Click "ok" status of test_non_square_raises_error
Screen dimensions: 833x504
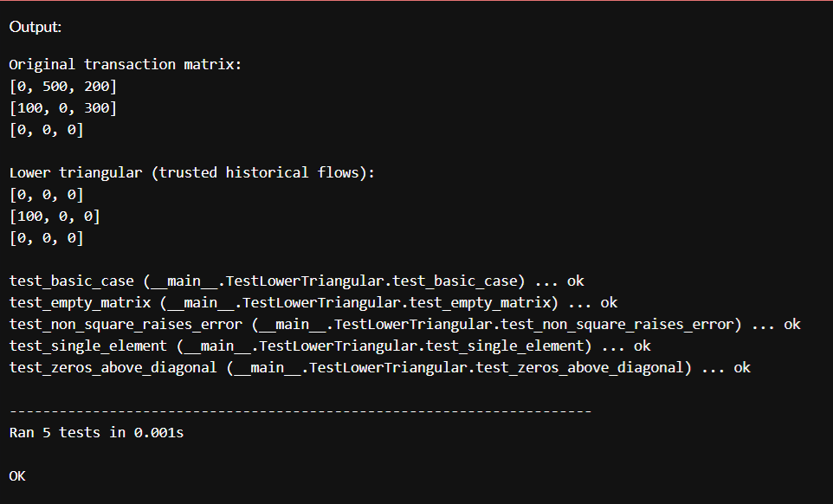791,324
